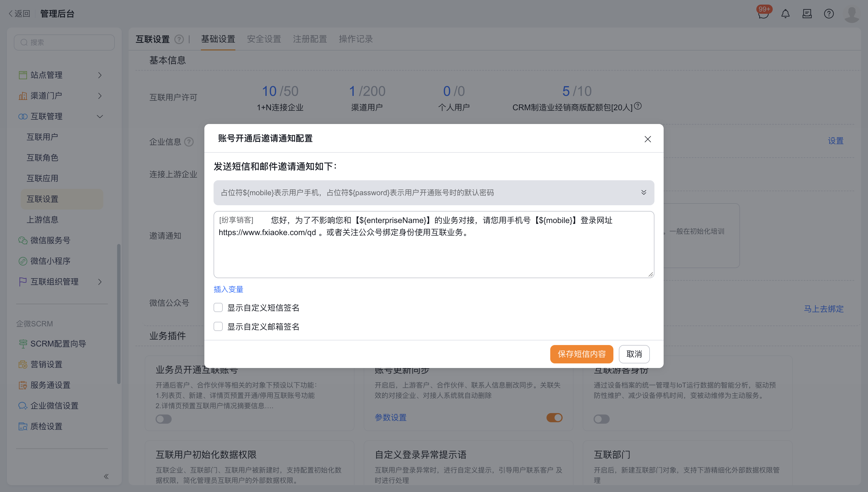The height and width of the screenshot is (492, 868).
Task: Toggle the 互联游客身份 switch
Action: 601,419
